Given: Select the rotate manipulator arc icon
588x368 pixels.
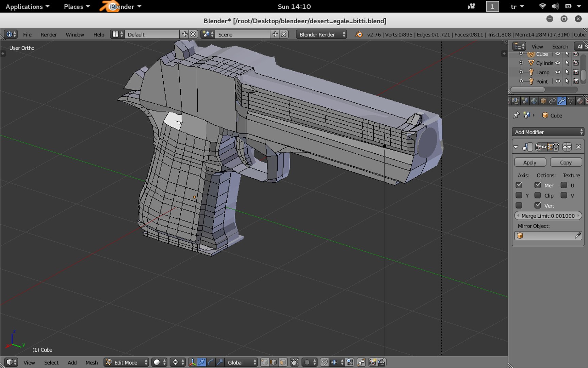Looking at the screenshot, I should click(x=211, y=362).
